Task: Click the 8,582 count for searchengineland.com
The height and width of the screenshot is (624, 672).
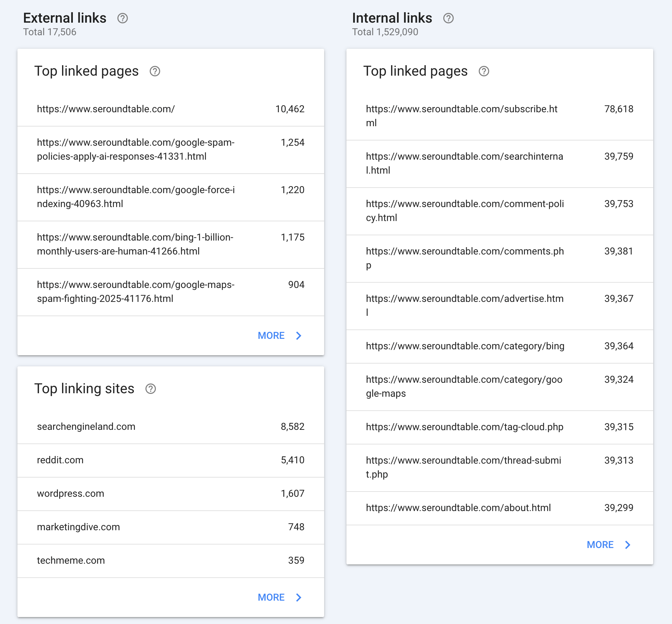Action: coord(293,427)
